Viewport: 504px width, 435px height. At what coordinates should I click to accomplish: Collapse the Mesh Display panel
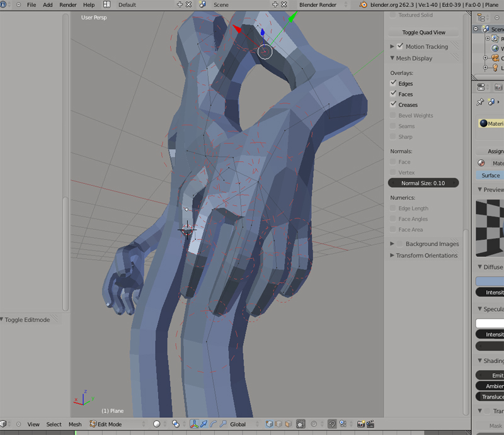(392, 58)
